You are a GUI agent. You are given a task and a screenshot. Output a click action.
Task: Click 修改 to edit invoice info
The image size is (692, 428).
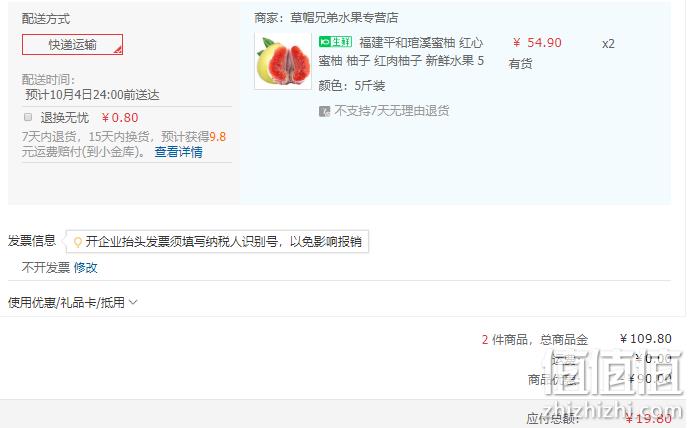click(x=86, y=267)
